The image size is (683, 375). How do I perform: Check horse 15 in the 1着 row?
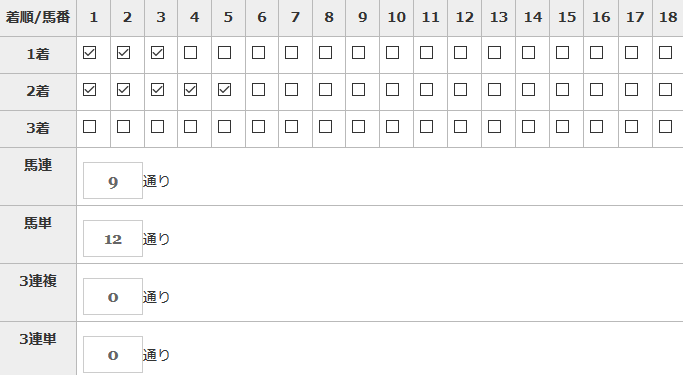pyautogui.click(x=562, y=53)
